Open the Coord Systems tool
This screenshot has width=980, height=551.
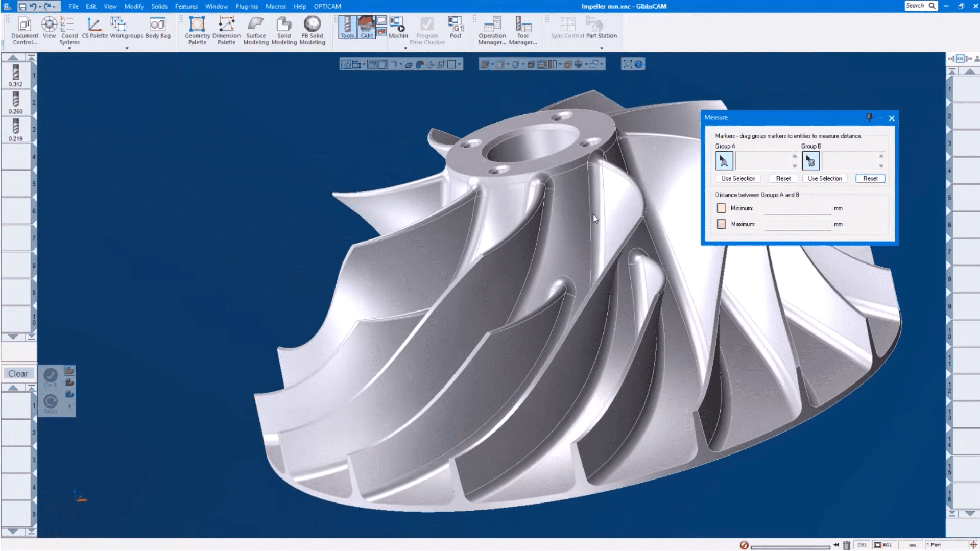click(x=69, y=30)
